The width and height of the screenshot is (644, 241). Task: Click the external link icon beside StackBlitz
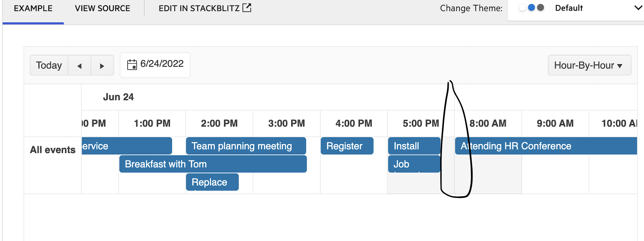[247, 8]
